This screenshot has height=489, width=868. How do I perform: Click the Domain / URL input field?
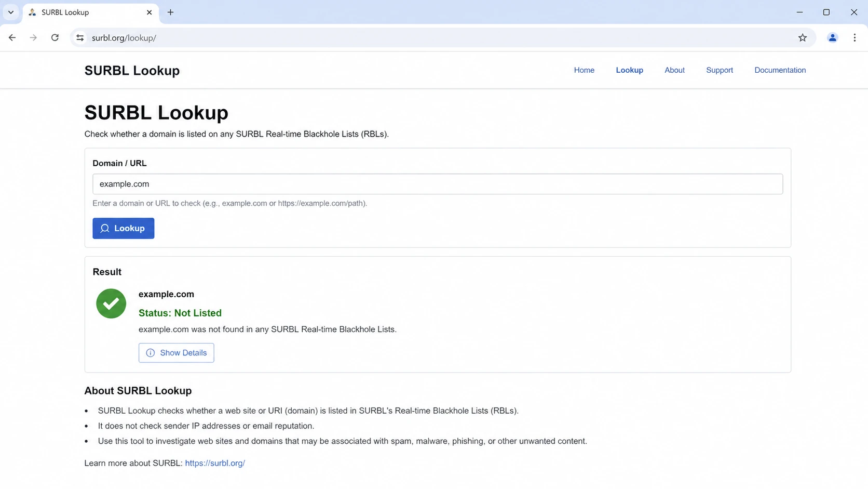438,184
